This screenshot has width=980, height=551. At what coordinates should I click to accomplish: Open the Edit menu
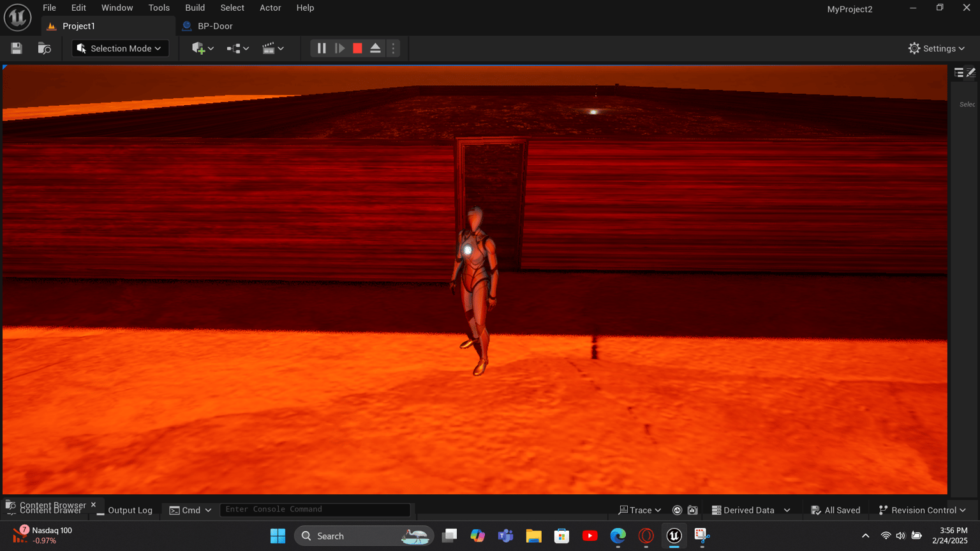pos(78,8)
